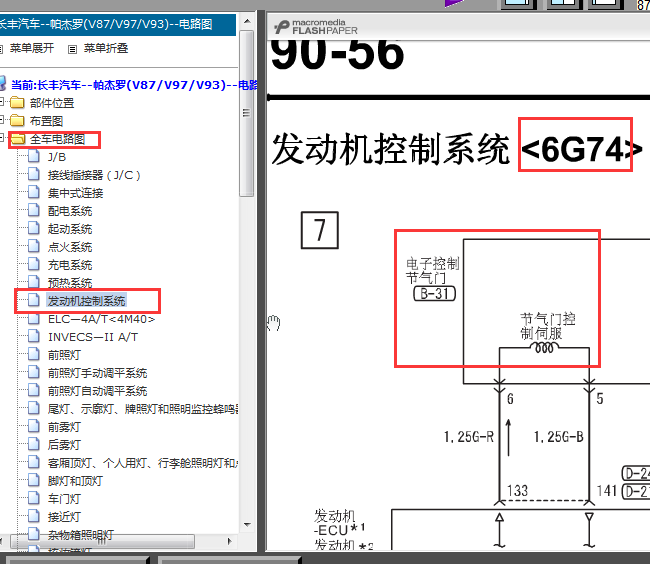Click page icon next to 起动系统
Screen dimensions: 650x564
[x=34, y=228]
